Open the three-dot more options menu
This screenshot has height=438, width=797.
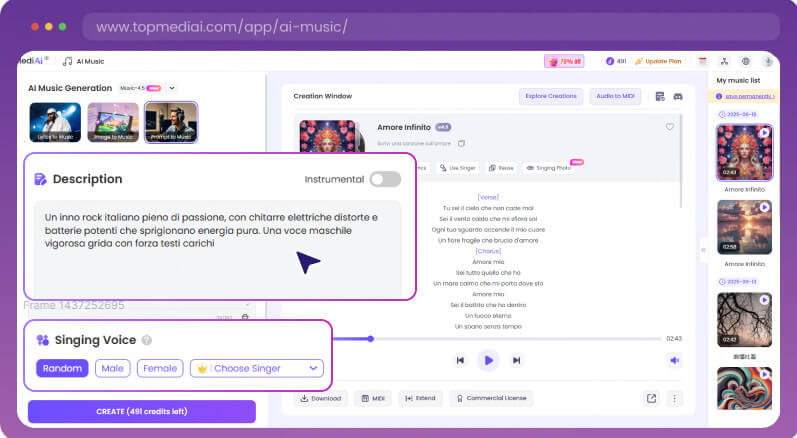pyautogui.click(x=674, y=398)
